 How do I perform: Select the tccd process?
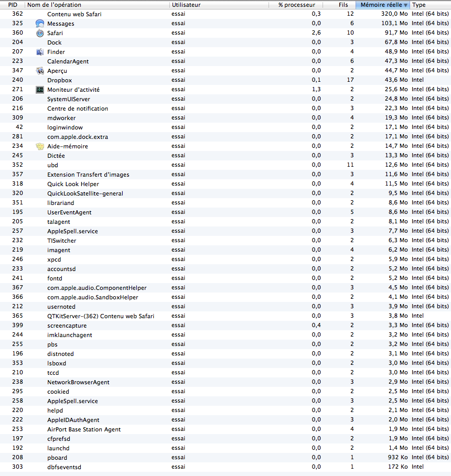click(225, 373)
